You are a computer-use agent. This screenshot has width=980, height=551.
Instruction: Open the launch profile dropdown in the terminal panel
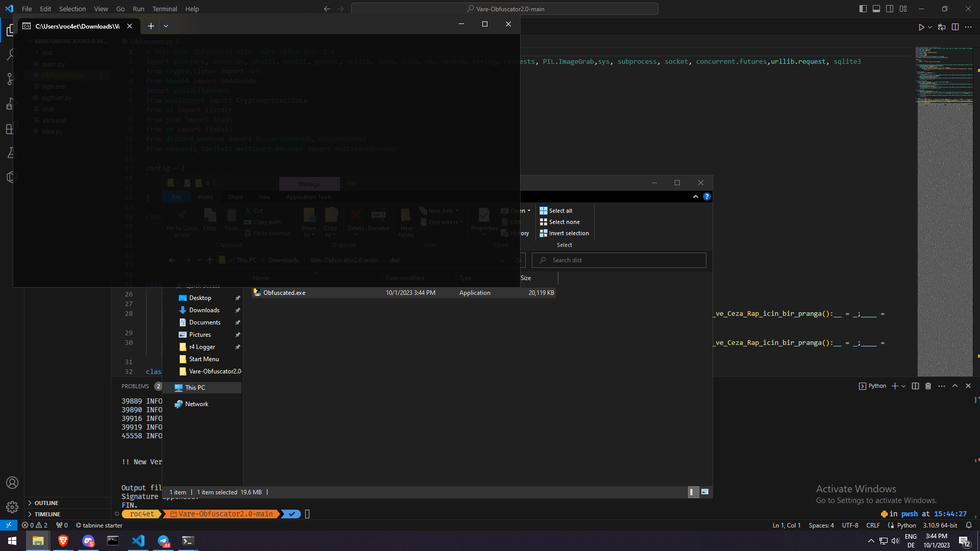click(x=903, y=386)
